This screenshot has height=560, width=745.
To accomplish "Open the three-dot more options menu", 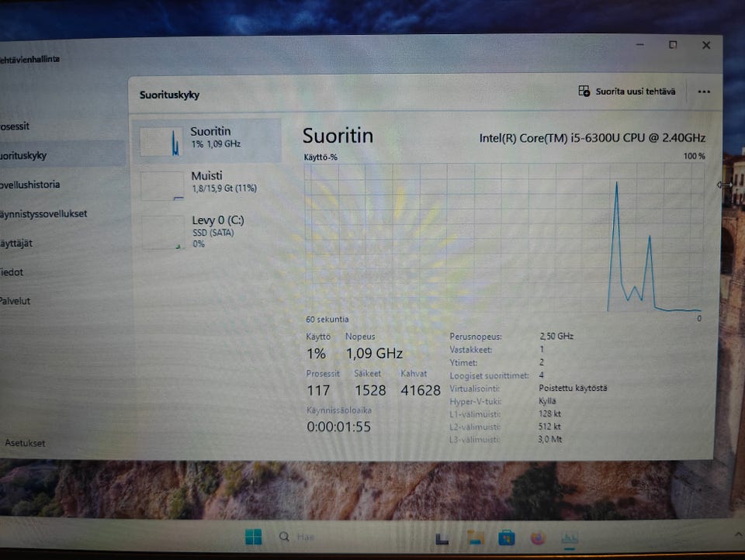I will tap(704, 92).
